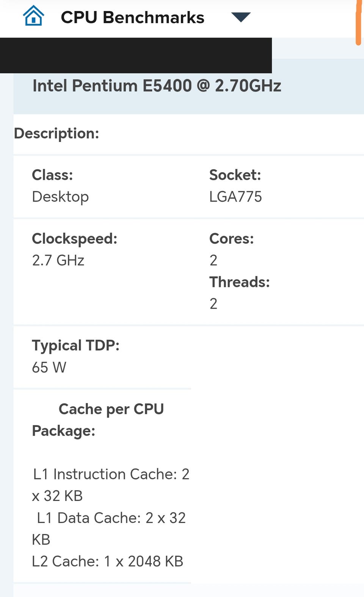Click the Class label

point(52,175)
